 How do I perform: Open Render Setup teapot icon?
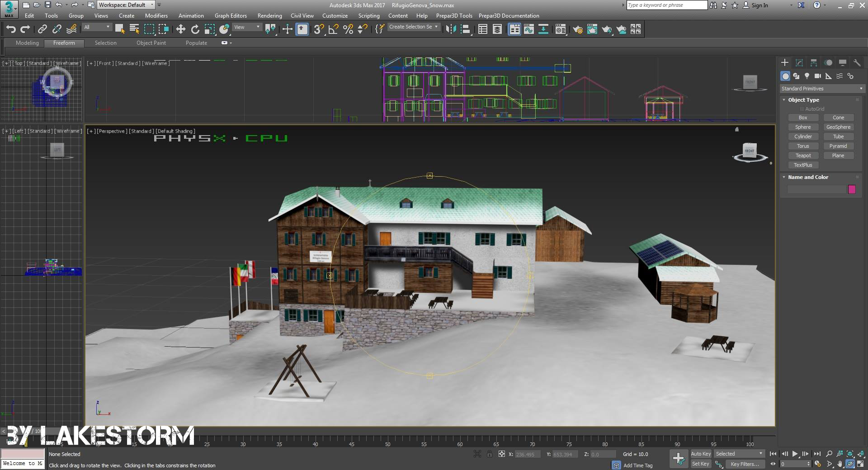click(x=578, y=29)
